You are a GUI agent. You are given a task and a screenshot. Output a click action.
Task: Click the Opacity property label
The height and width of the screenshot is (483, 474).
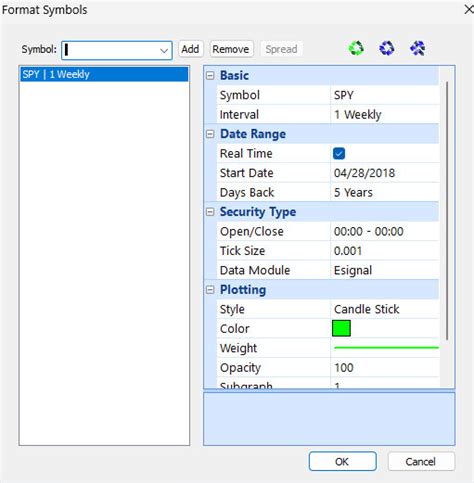[240, 368]
